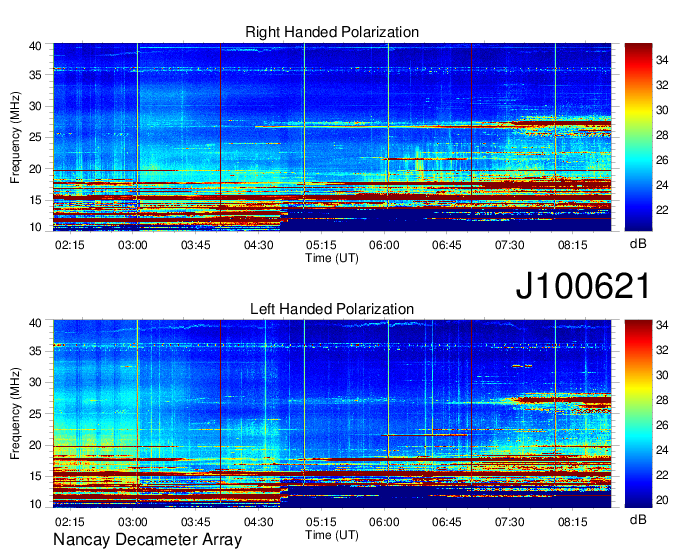This screenshot has height=552, width=680.
Task: Click the 03:45 tick label on top plot
Action: tap(196, 245)
